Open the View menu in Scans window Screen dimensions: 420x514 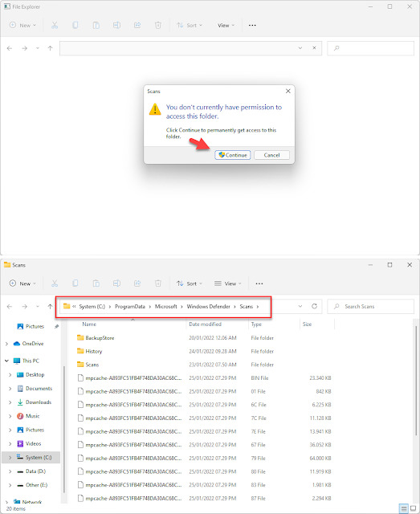point(227,284)
